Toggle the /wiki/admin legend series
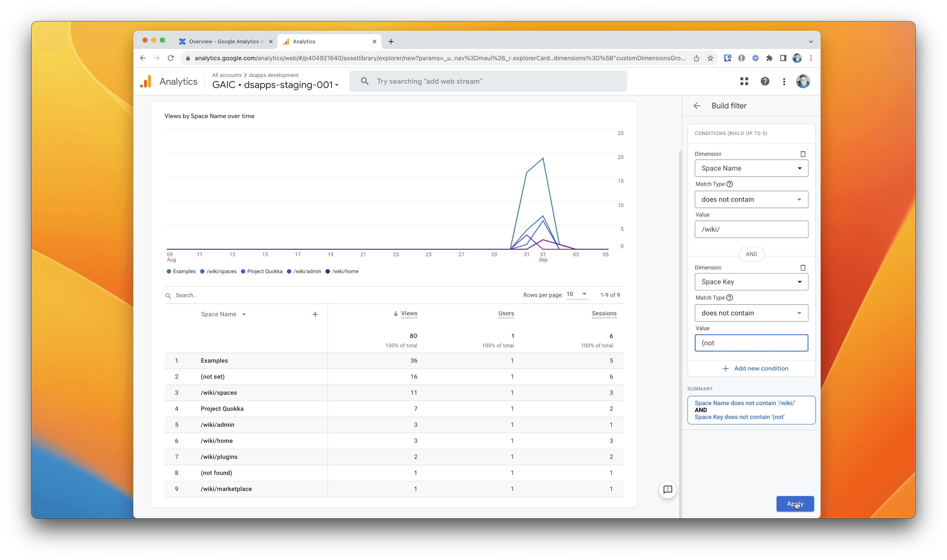This screenshot has width=947, height=560. [x=304, y=271]
